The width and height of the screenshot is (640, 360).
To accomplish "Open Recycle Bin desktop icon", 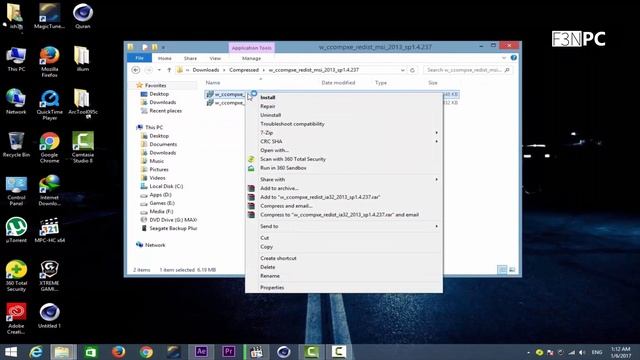I will pos(16,144).
